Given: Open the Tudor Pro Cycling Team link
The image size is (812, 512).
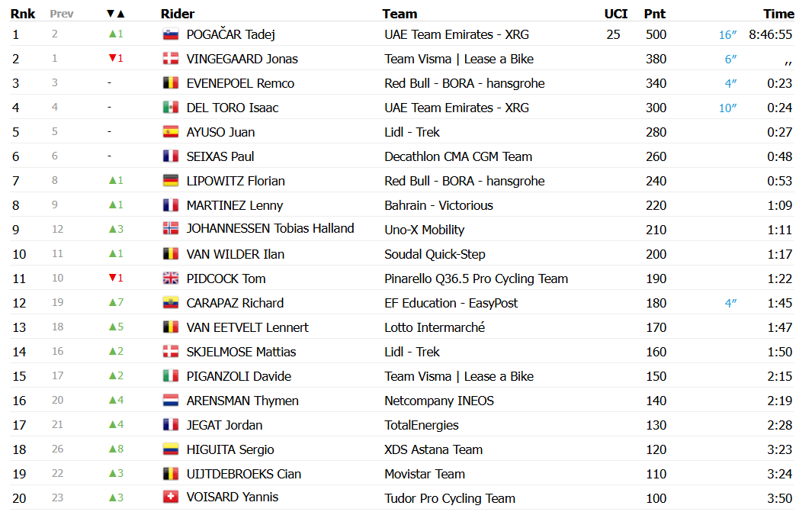Looking at the screenshot, I should point(450,498).
